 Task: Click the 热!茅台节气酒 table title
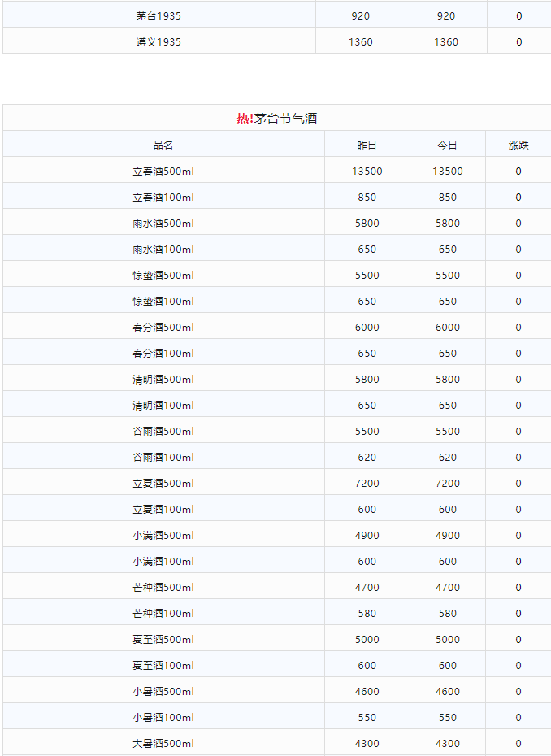pos(276,118)
